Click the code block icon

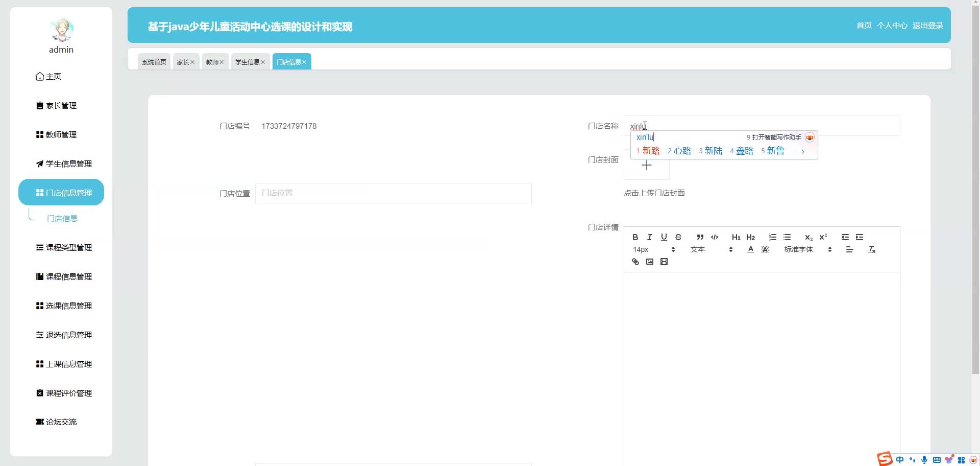click(715, 237)
